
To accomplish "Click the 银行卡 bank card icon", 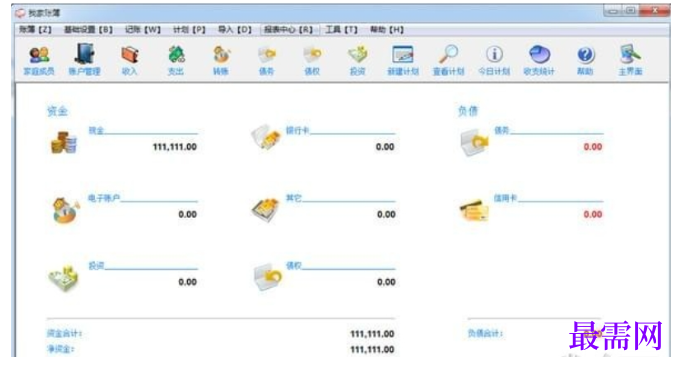I will point(266,137).
